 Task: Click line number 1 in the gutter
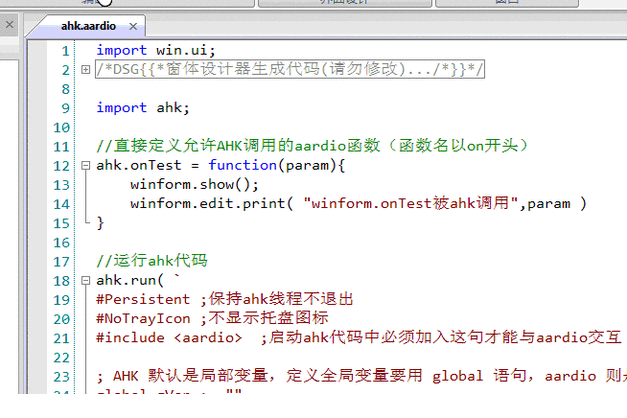tap(66, 51)
